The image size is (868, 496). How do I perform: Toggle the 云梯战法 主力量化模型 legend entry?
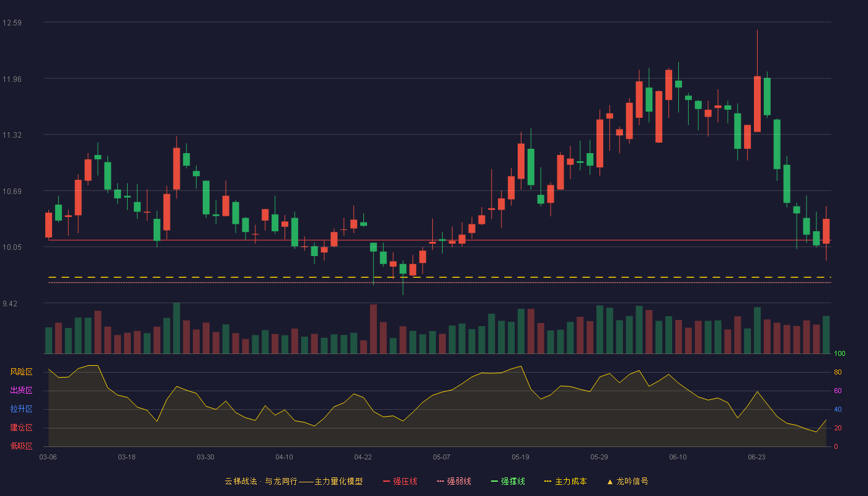(293, 481)
